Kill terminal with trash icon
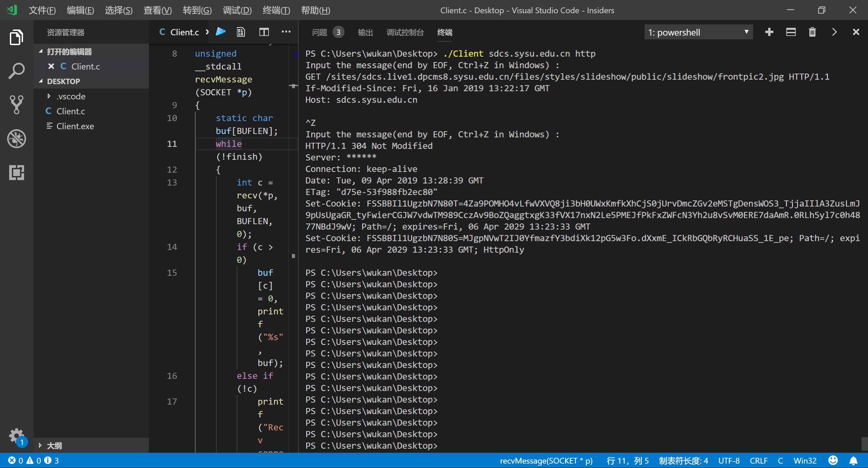Image resolution: width=868 pixels, height=468 pixels. coord(812,32)
